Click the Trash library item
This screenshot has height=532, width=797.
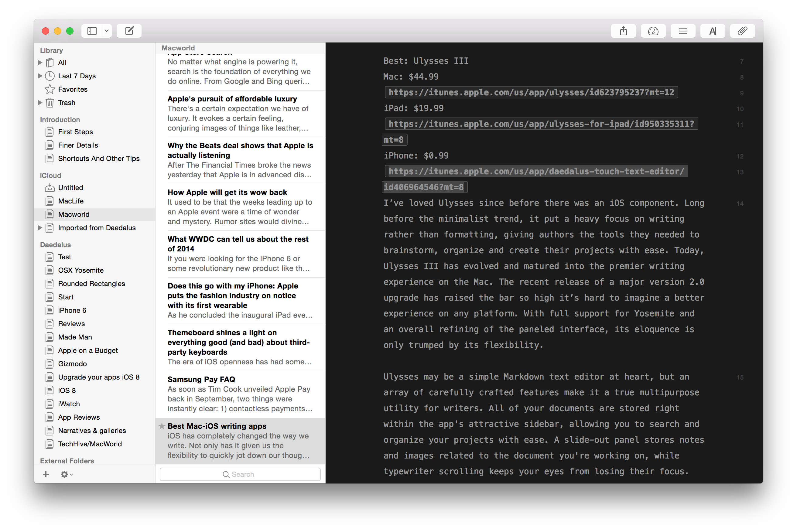pyautogui.click(x=67, y=102)
